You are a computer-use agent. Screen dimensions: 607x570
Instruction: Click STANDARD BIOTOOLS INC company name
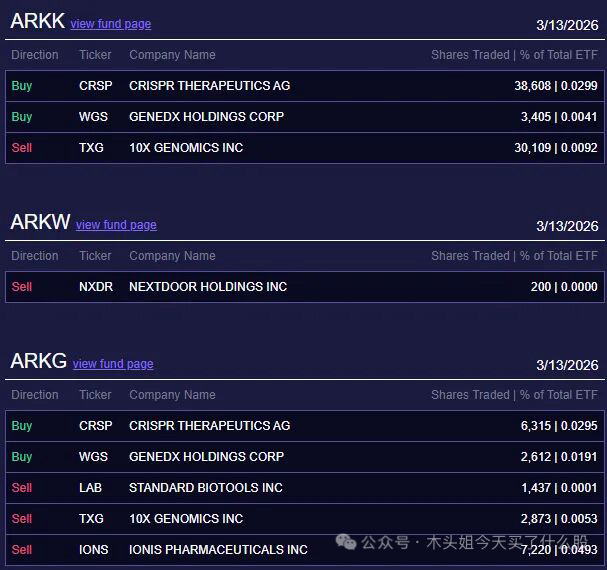pyautogui.click(x=206, y=488)
